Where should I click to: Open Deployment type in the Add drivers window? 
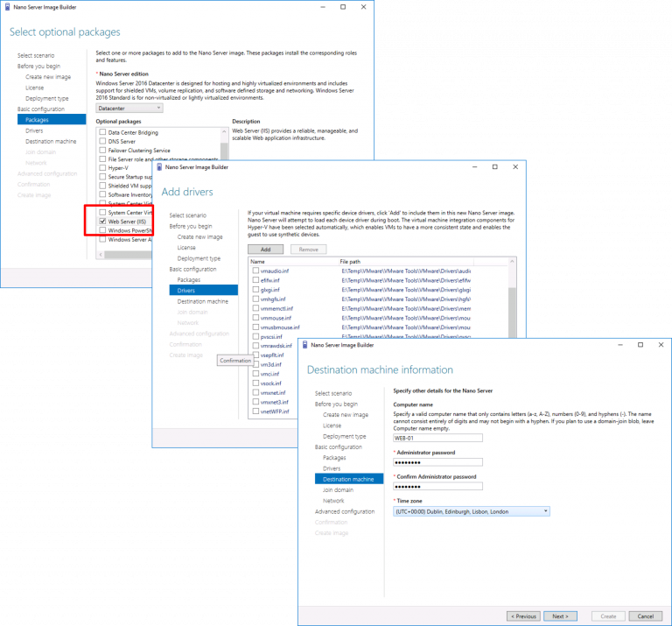199,258
